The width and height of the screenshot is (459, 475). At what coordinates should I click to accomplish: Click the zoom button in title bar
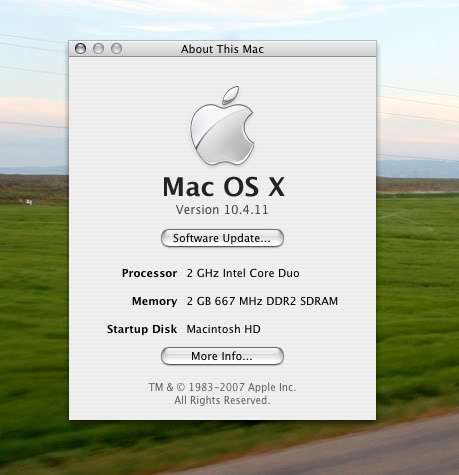pos(116,49)
